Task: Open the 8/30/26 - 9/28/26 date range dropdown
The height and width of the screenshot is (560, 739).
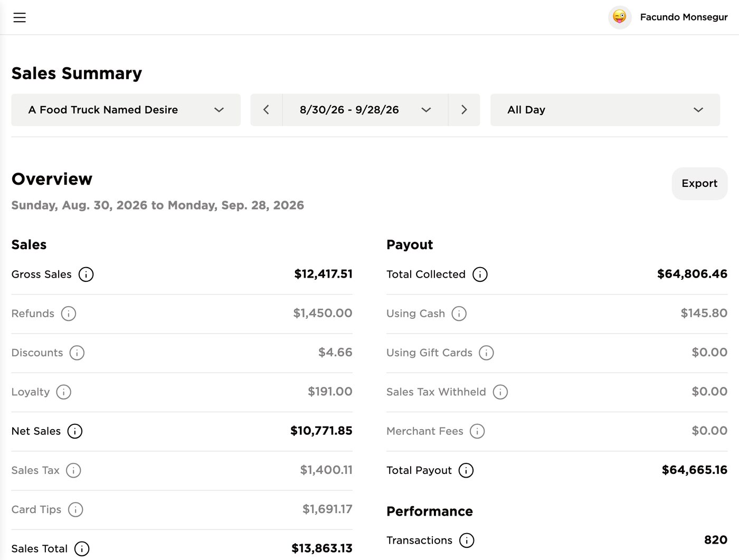Action: (365, 110)
